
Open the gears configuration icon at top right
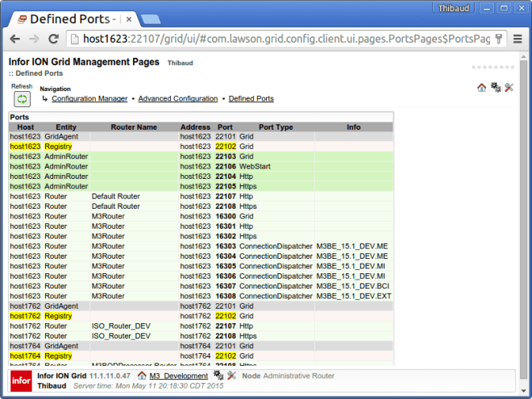click(495, 87)
